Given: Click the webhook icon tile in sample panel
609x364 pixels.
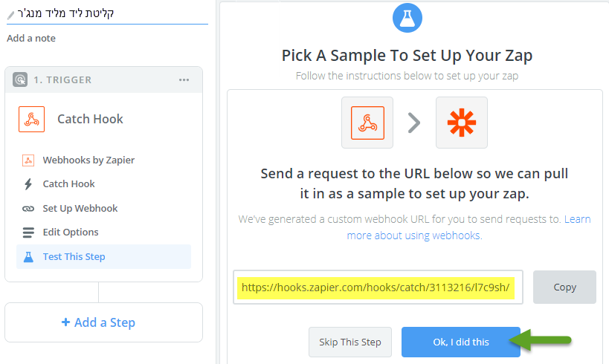Looking at the screenshot, I should pos(367,123).
